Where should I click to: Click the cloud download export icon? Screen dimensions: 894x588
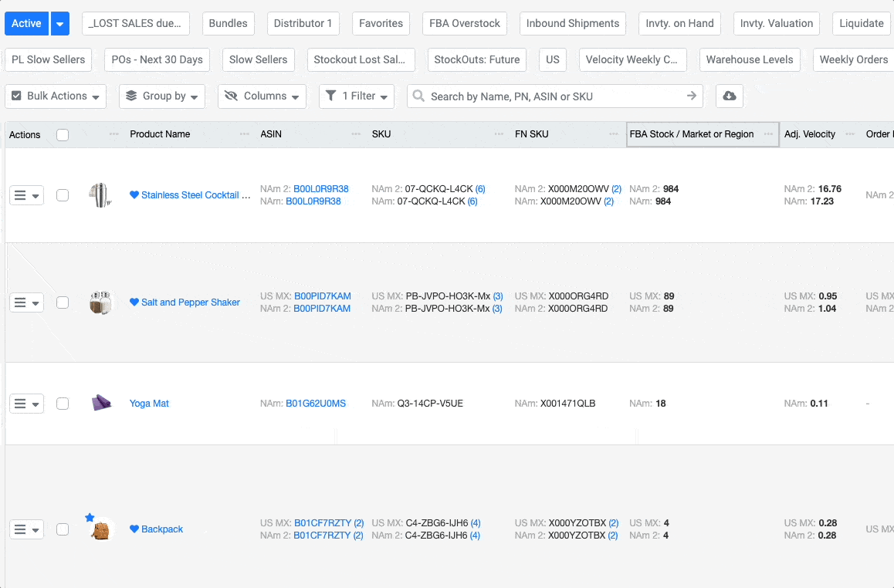click(x=729, y=96)
